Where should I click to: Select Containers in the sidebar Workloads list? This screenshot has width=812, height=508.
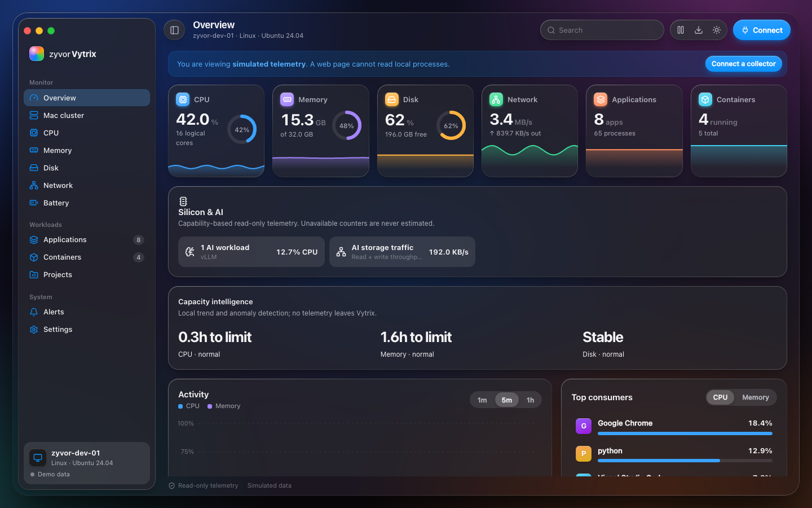(87, 257)
